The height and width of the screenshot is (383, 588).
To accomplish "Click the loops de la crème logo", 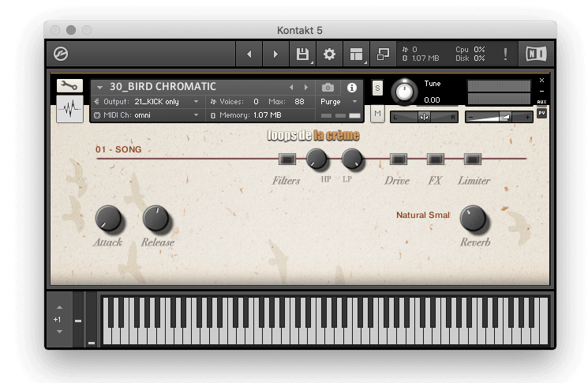I will [x=313, y=135].
